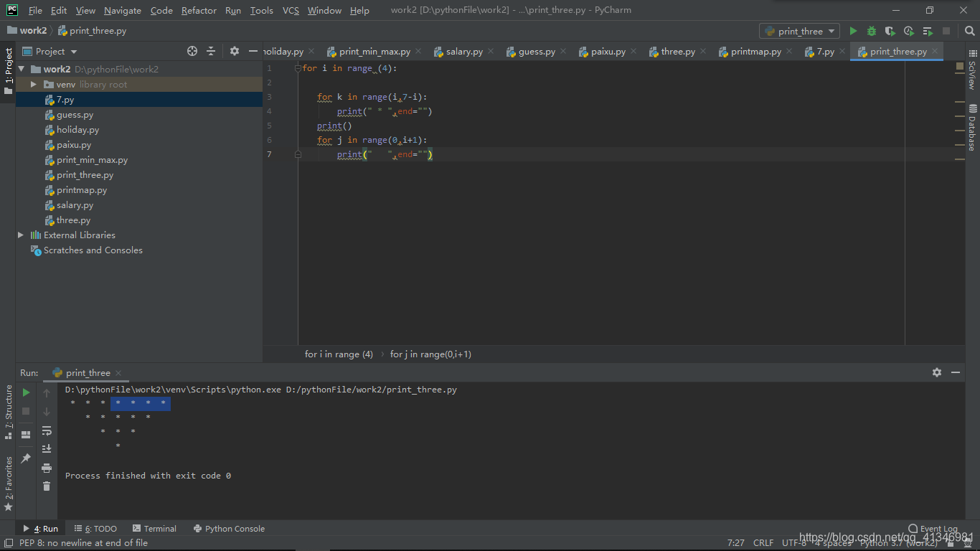This screenshot has width=980, height=551.
Task: Start debugging with the green bug icon
Action: click(872, 31)
